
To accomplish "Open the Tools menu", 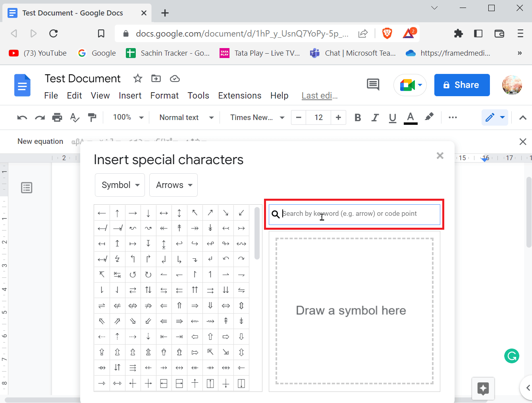I will click(199, 96).
